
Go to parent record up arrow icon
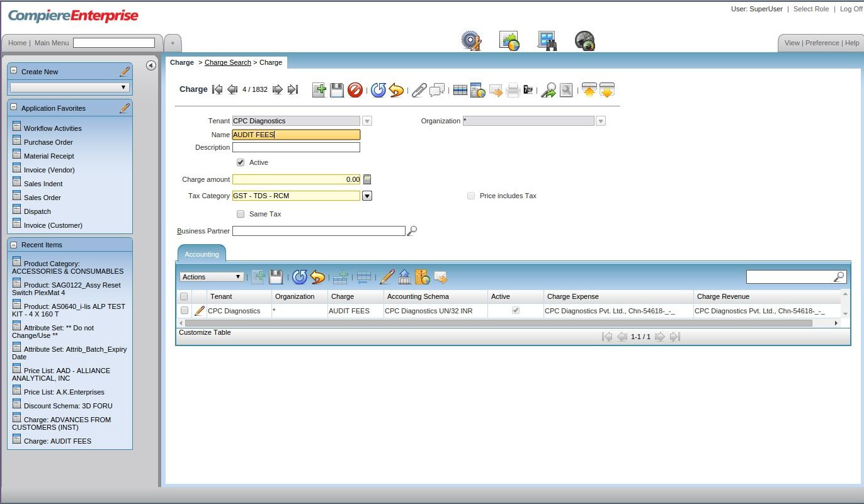click(589, 90)
